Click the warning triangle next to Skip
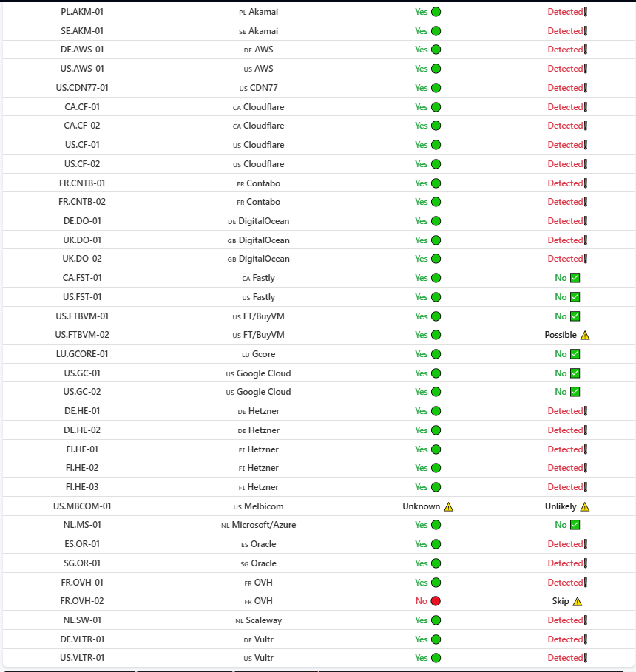 (578, 601)
